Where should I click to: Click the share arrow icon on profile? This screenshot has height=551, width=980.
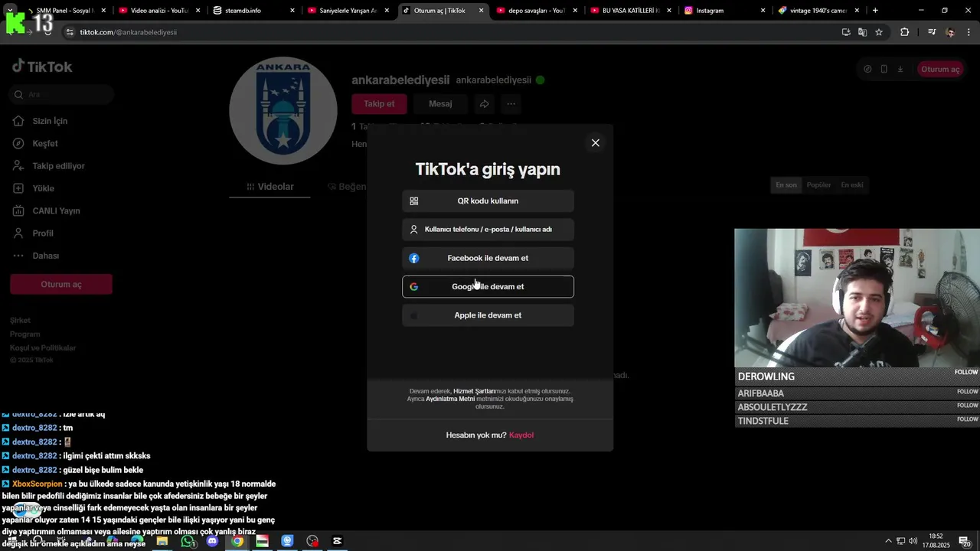485,104
